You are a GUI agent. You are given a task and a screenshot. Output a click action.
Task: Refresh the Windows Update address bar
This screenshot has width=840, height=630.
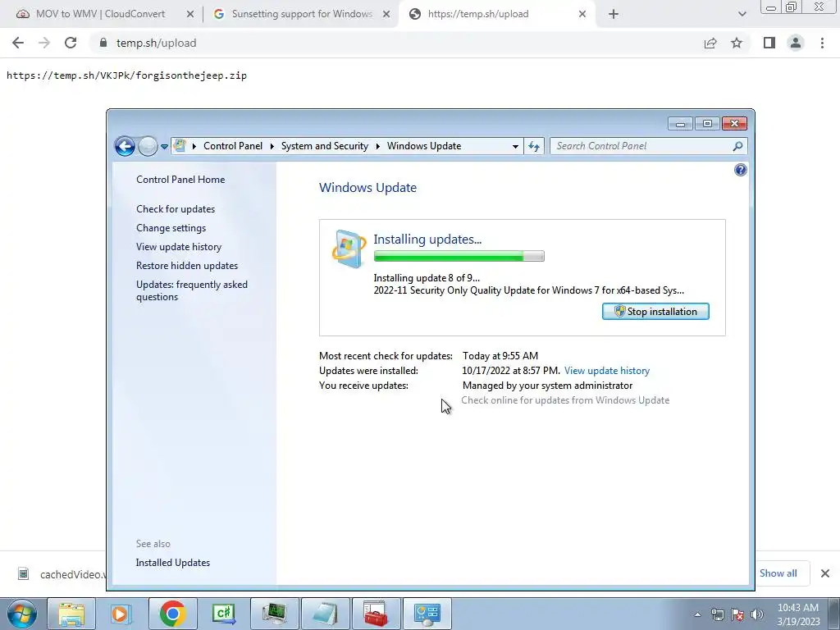534,146
